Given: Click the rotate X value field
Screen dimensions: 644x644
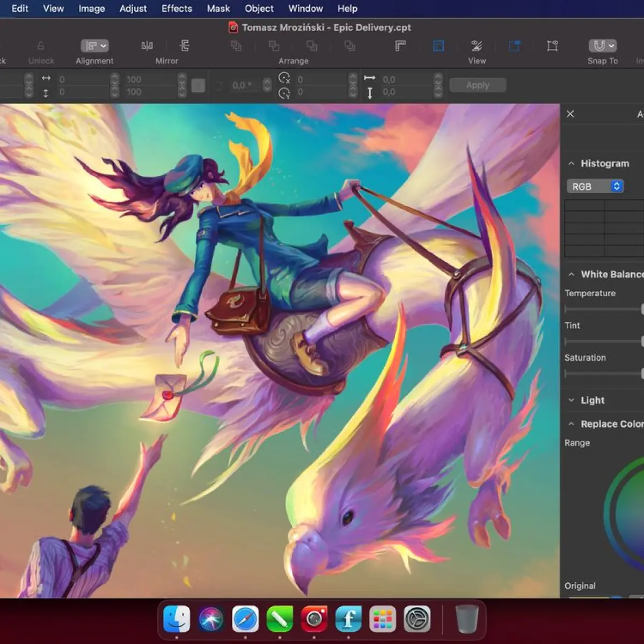Looking at the screenshot, I should pyautogui.click(x=321, y=79).
